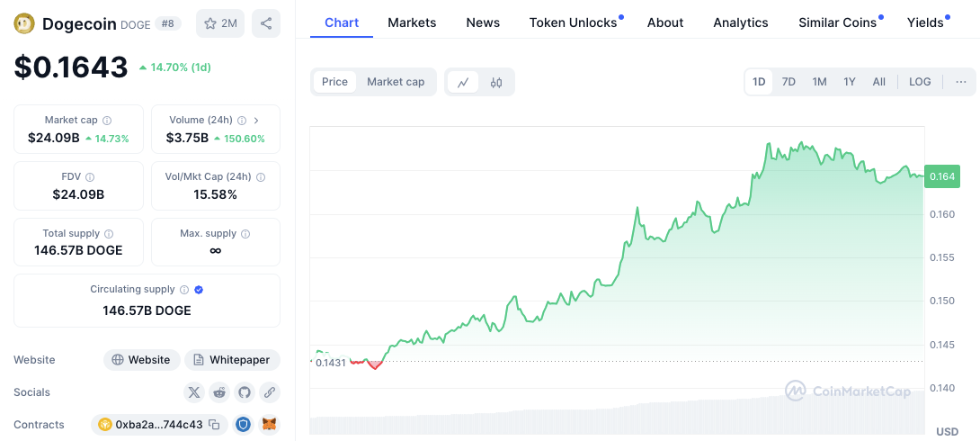Click the verified badge next to Circulating supply
980x441 pixels.
[x=199, y=290]
